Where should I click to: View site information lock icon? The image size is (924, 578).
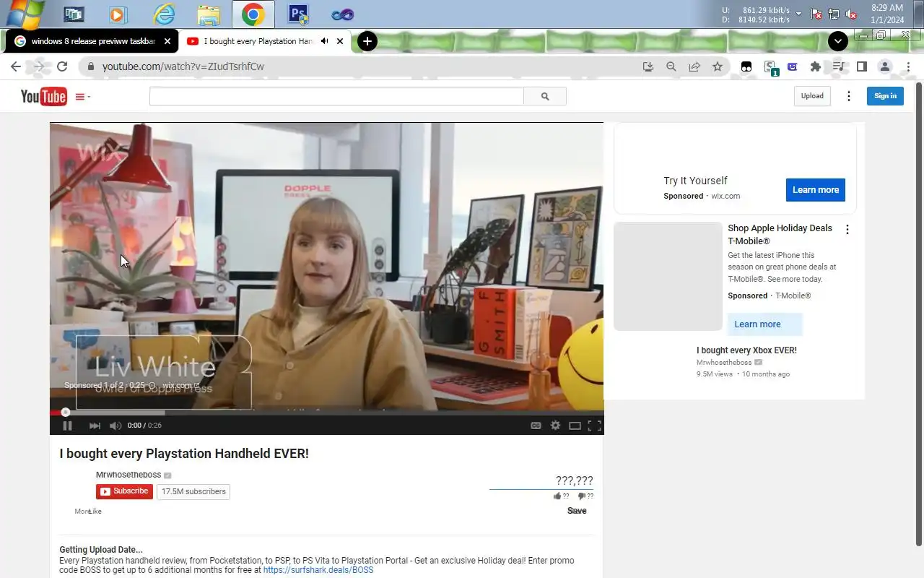pos(90,66)
